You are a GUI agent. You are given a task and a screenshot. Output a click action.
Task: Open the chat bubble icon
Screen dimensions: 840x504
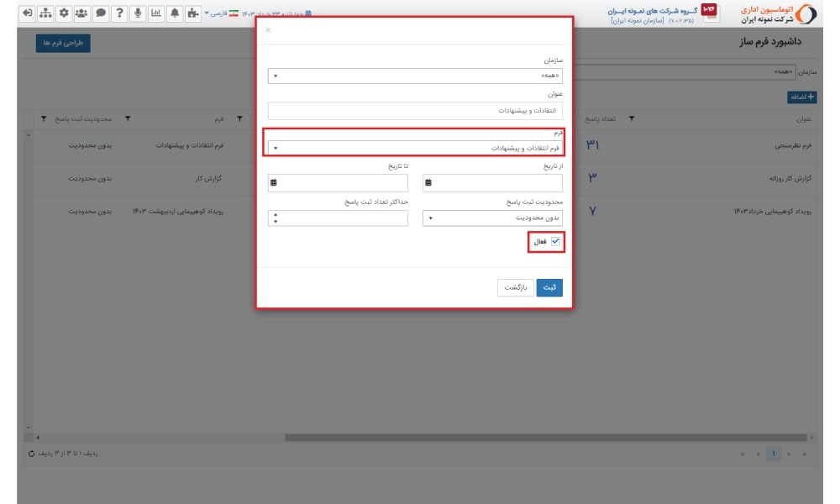pyautogui.click(x=100, y=13)
